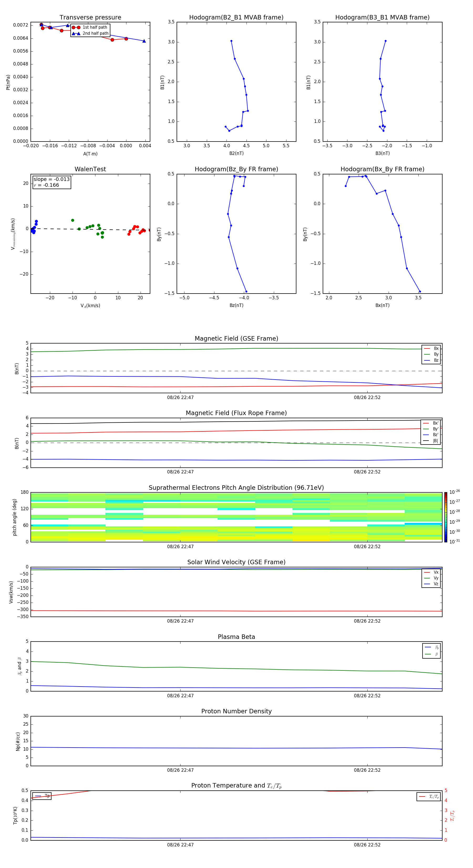Click the "VA(km/s)" x-axis label
The height and width of the screenshot is (868, 473).
[90, 306]
